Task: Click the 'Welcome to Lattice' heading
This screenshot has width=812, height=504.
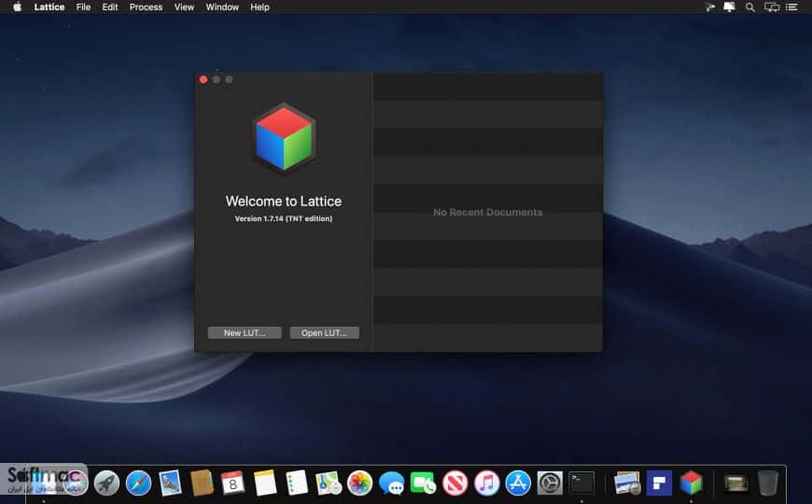Action: point(284,201)
